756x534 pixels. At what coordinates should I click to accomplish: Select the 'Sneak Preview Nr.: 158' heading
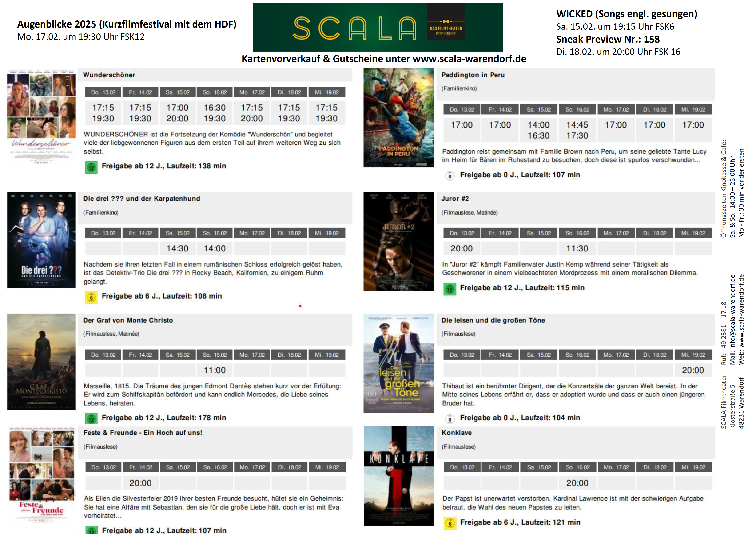click(608, 40)
